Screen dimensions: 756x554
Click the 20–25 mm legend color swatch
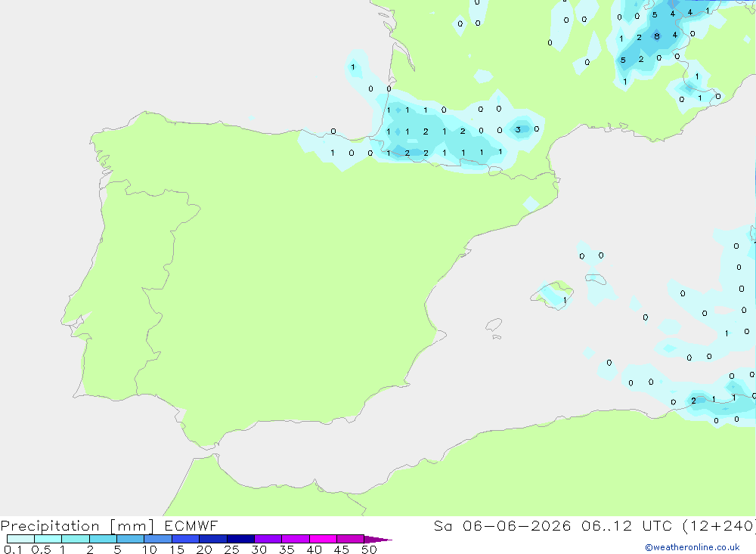click(x=213, y=539)
